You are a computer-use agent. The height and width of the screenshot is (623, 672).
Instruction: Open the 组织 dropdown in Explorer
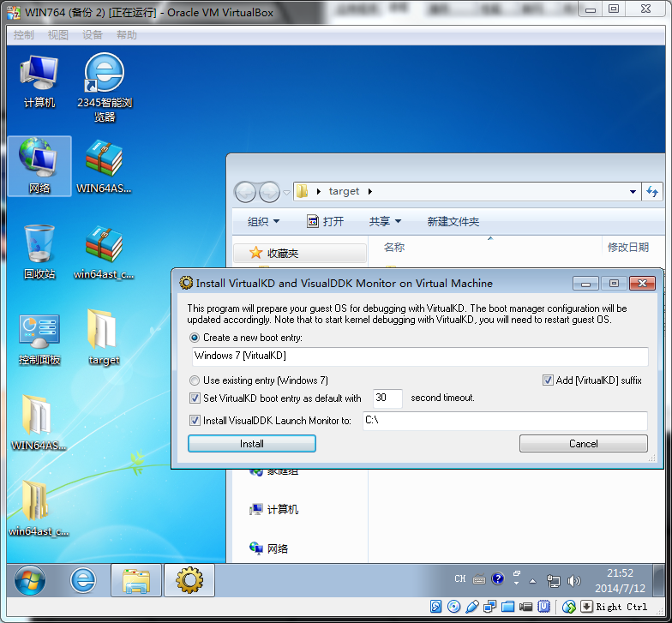coord(264,221)
